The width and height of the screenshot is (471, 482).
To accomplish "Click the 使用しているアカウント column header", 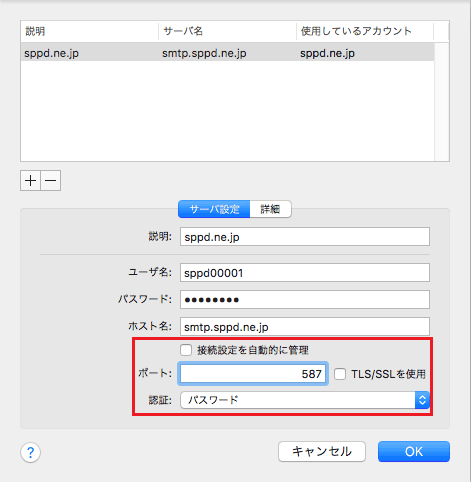I will point(365,31).
